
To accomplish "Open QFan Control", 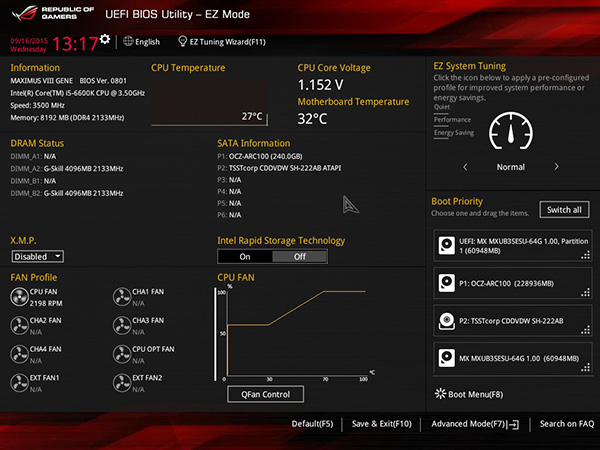I will click(266, 394).
